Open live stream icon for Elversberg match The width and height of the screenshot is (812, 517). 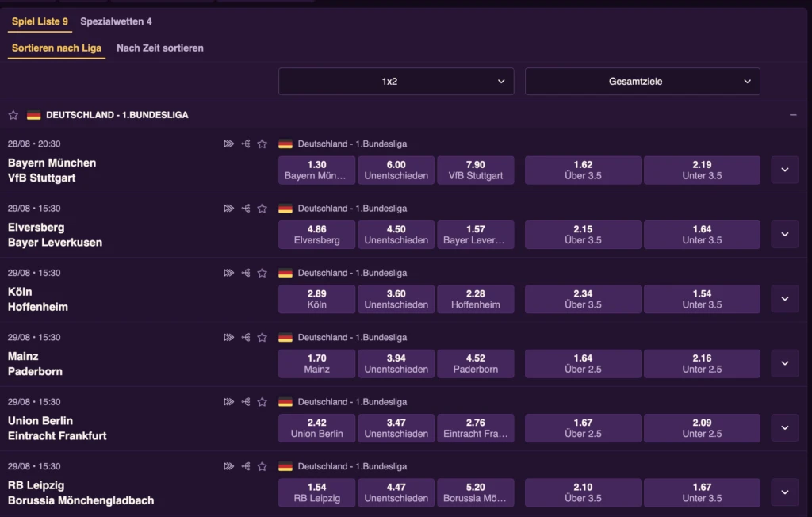click(228, 209)
